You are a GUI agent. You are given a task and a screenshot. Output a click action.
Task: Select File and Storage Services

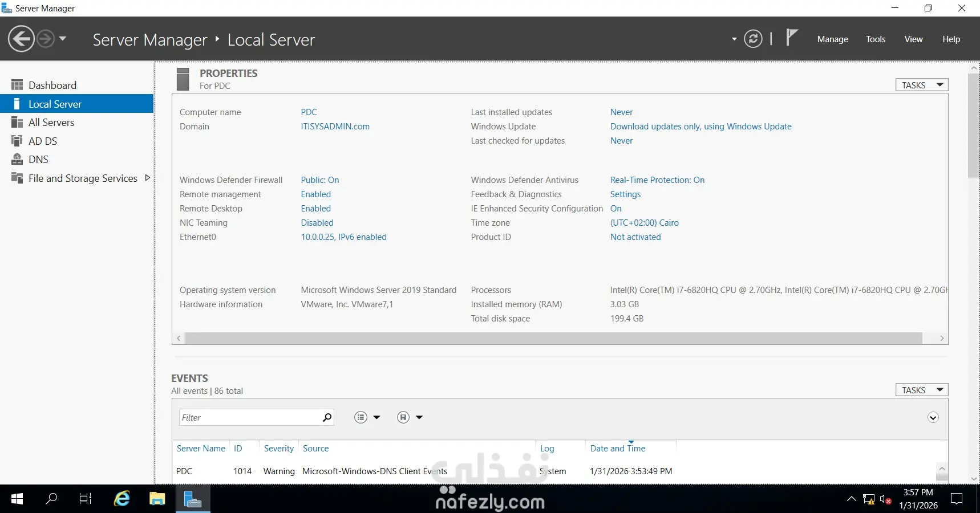[83, 178]
